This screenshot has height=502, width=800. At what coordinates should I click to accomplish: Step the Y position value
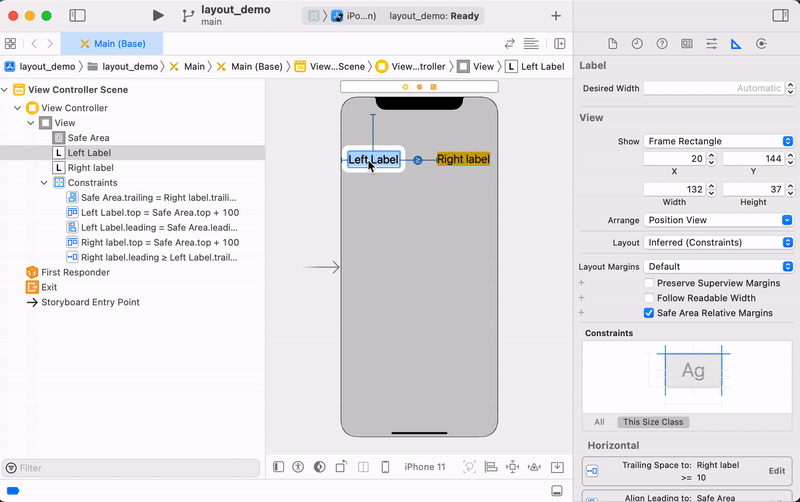click(790, 159)
